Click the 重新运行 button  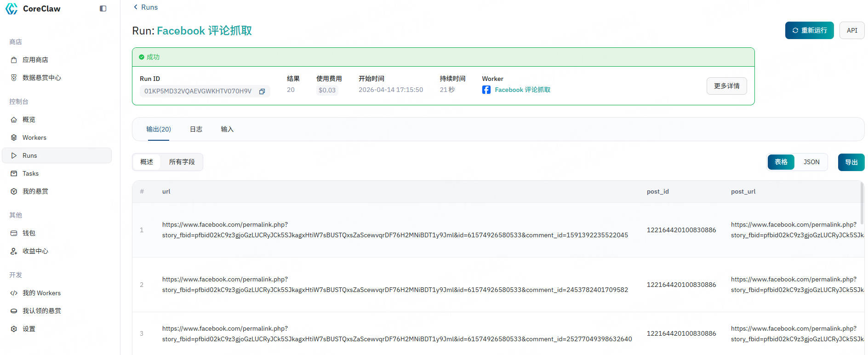pyautogui.click(x=809, y=30)
